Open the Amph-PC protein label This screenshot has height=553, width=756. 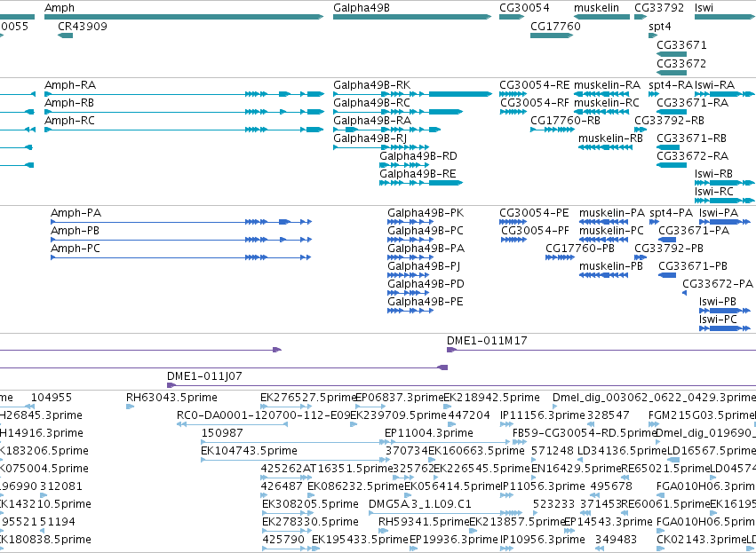click(76, 249)
